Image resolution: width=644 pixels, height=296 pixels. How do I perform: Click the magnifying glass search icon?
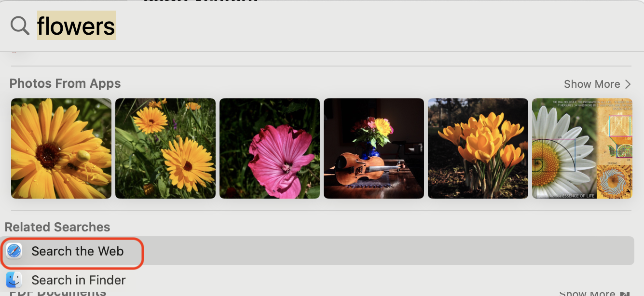20,26
